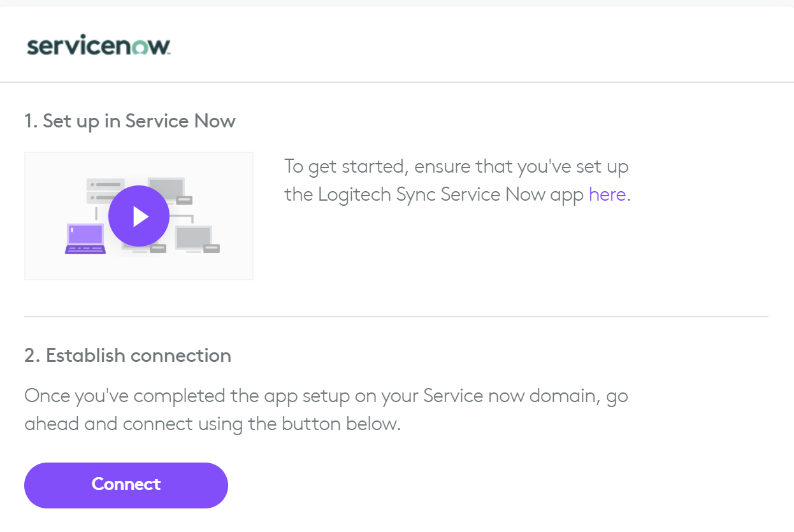Viewport: 794px width, 532px height.
Task: Play the ServiceNow setup video
Action: [139, 217]
